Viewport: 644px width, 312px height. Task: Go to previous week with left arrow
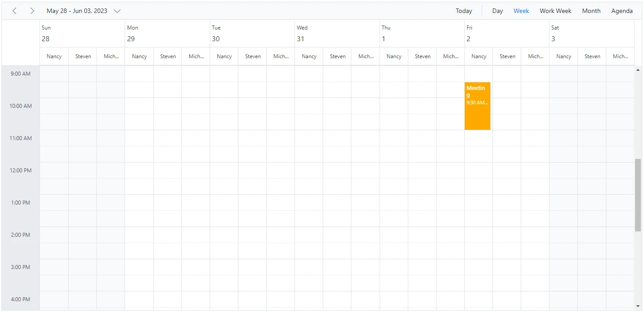(x=14, y=11)
